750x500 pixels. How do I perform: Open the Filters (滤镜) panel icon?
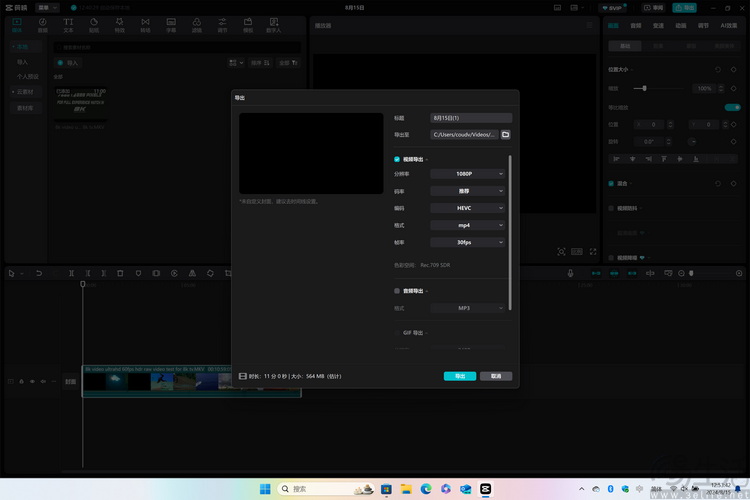click(197, 23)
